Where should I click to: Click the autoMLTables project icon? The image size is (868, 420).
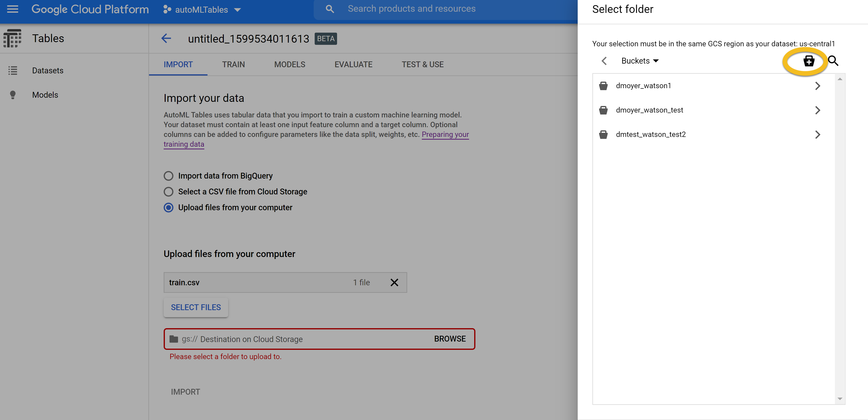167,10
